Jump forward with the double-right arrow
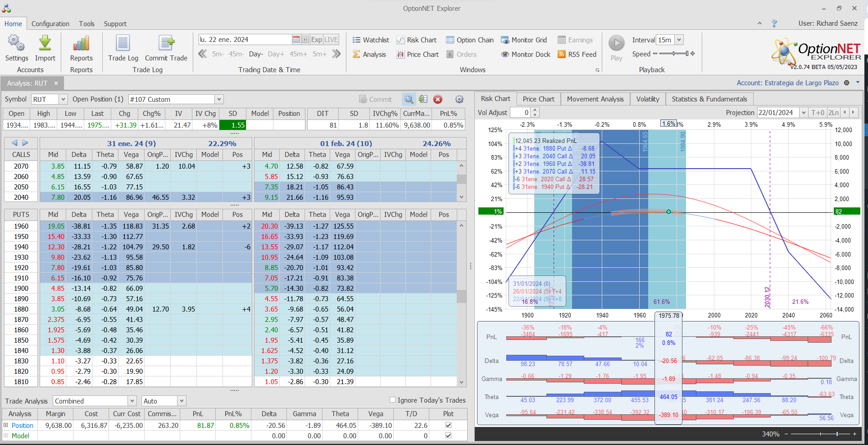868x445 pixels. [x=336, y=54]
